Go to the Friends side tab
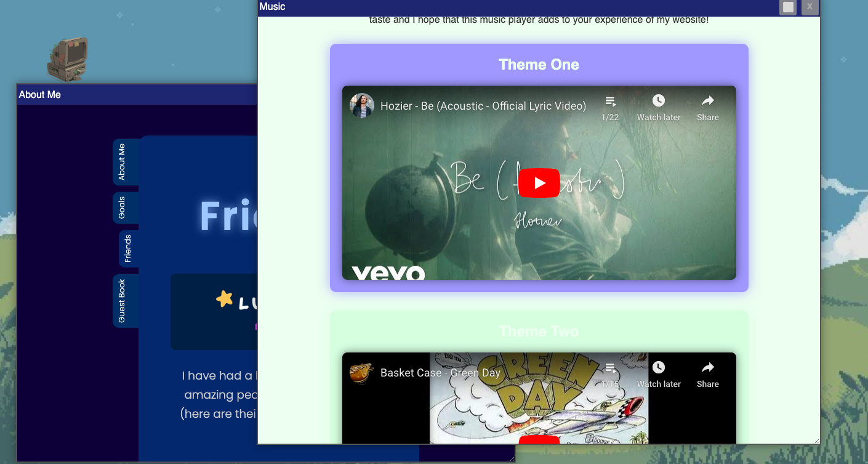 [128, 248]
